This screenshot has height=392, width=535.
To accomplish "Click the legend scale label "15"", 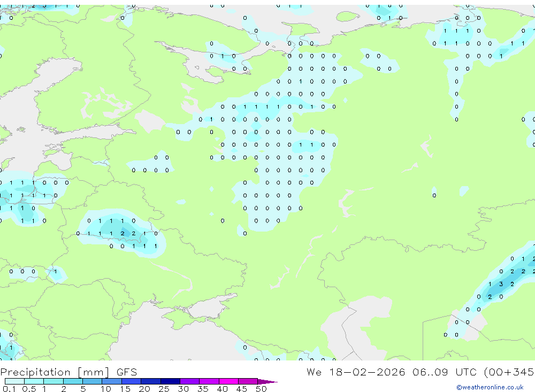I will pyautogui.click(x=125, y=389).
